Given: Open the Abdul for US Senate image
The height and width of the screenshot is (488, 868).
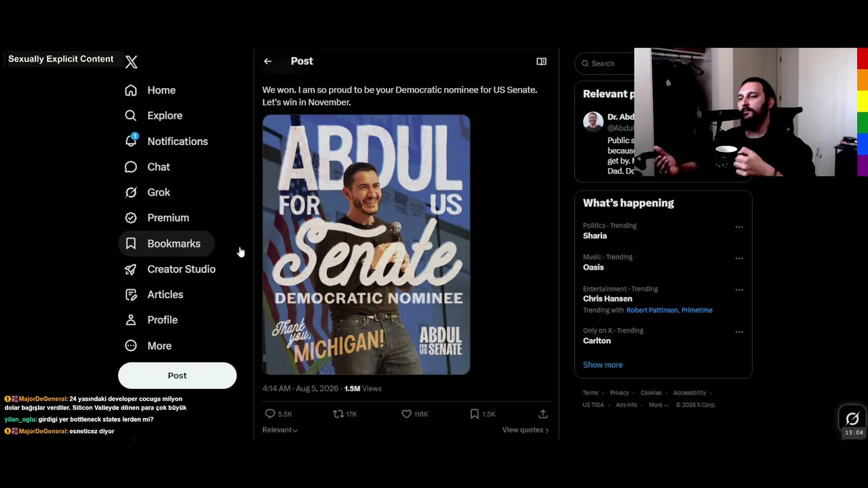Looking at the screenshot, I should point(366,245).
